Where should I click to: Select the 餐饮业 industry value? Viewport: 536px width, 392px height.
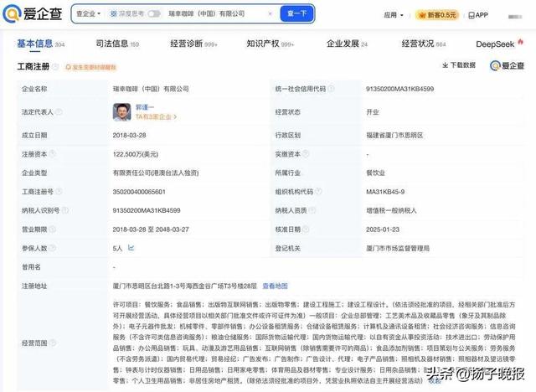[x=375, y=173]
